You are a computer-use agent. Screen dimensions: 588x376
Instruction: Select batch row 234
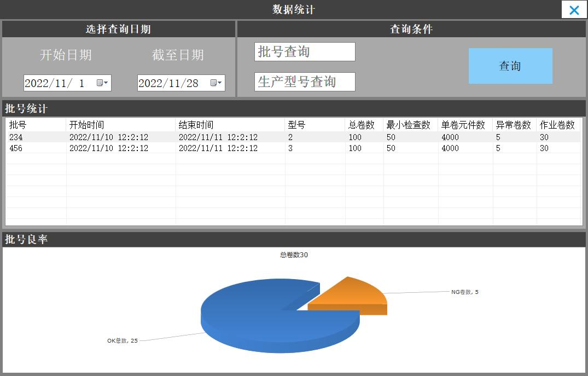(x=293, y=137)
